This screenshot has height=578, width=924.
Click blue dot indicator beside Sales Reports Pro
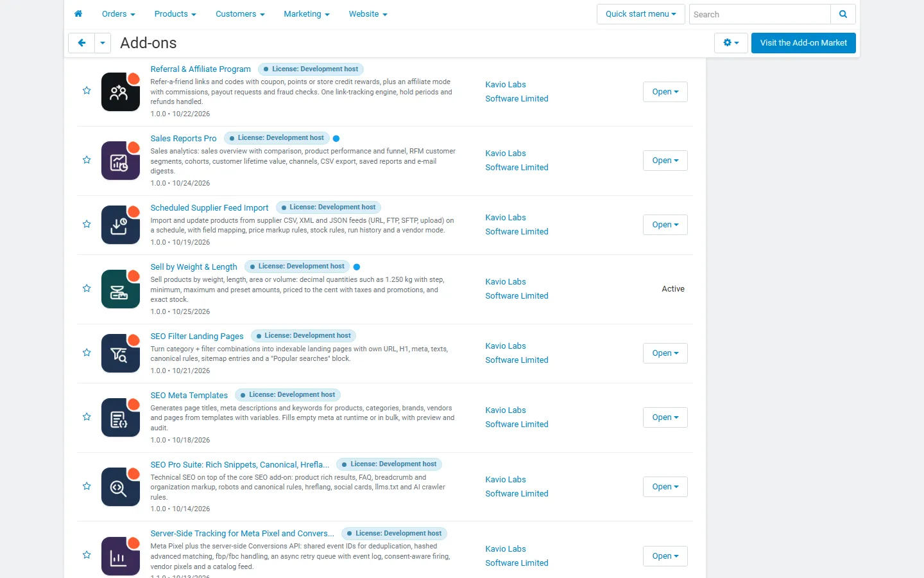(336, 139)
